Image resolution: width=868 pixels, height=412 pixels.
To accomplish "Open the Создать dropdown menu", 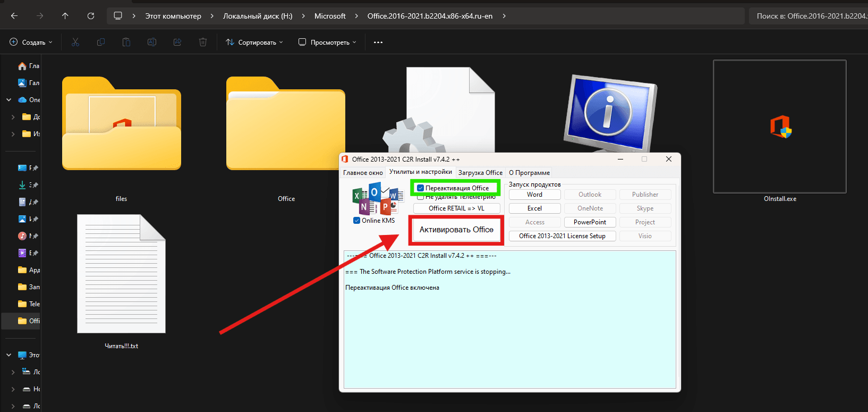I will 31,42.
